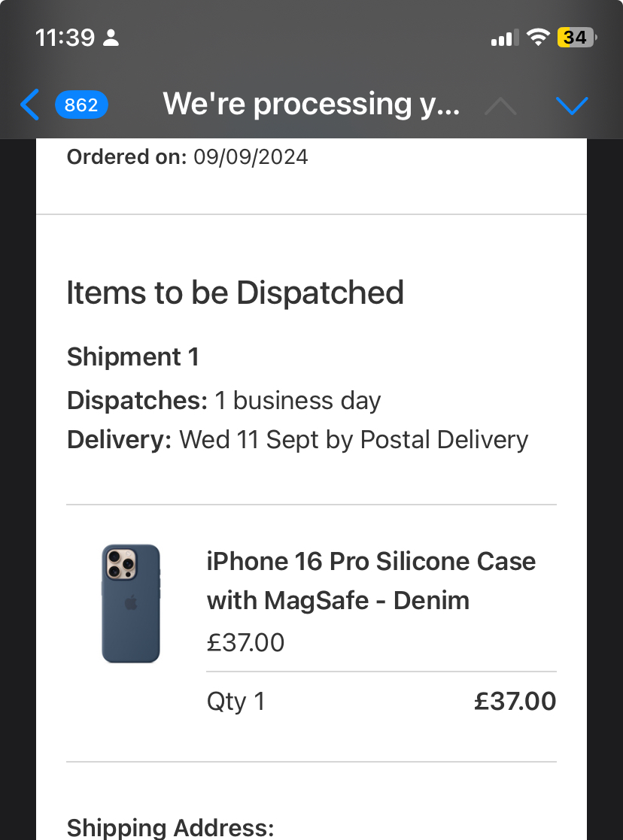Viewport: 623px width, 840px height.
Task: Tap the email subject "We're processing y..."
Action: tap(311, 105)
